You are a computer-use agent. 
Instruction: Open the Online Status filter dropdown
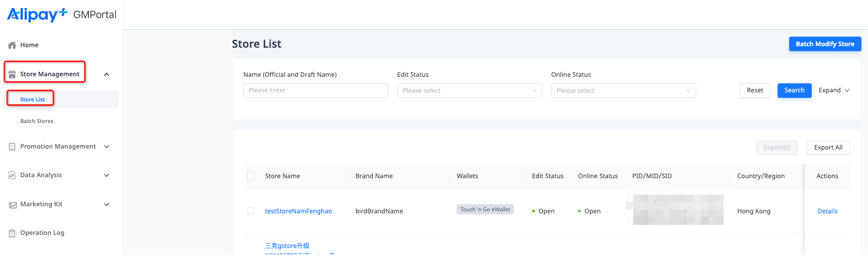point(623,90)
